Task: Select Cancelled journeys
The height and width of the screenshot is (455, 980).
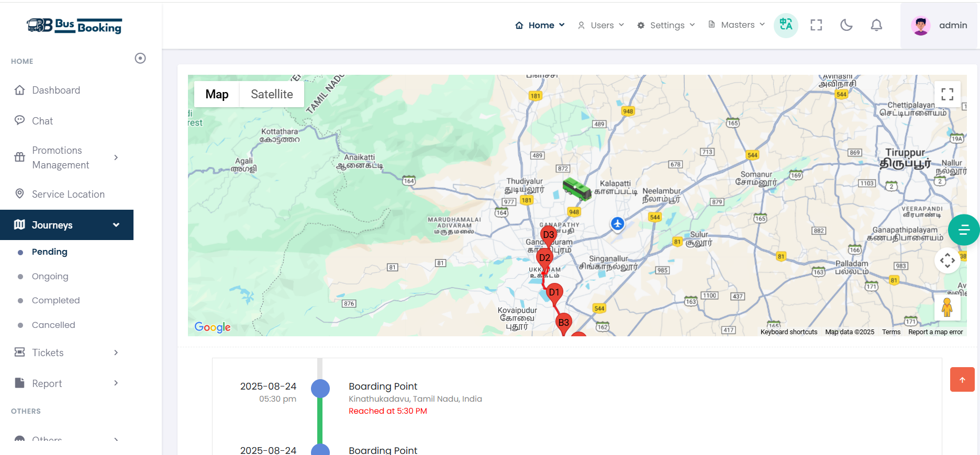Action: 53,325
